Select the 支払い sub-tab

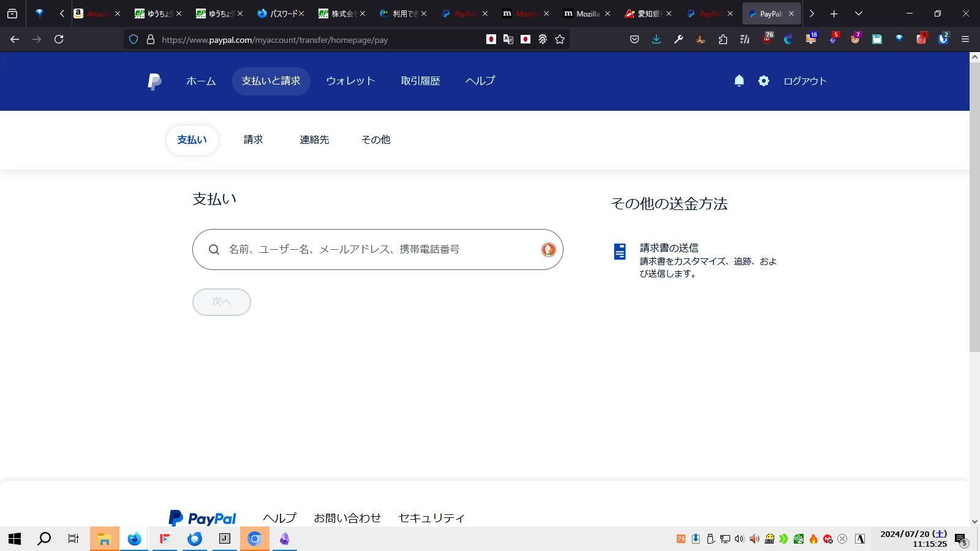[x=192, y=140]
